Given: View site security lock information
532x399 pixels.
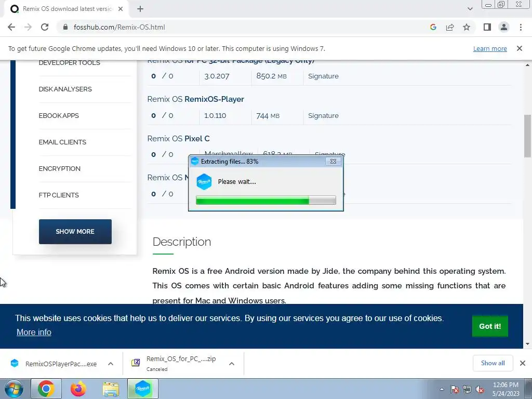Looking at the screenshot, I should [x=66, y=27].
